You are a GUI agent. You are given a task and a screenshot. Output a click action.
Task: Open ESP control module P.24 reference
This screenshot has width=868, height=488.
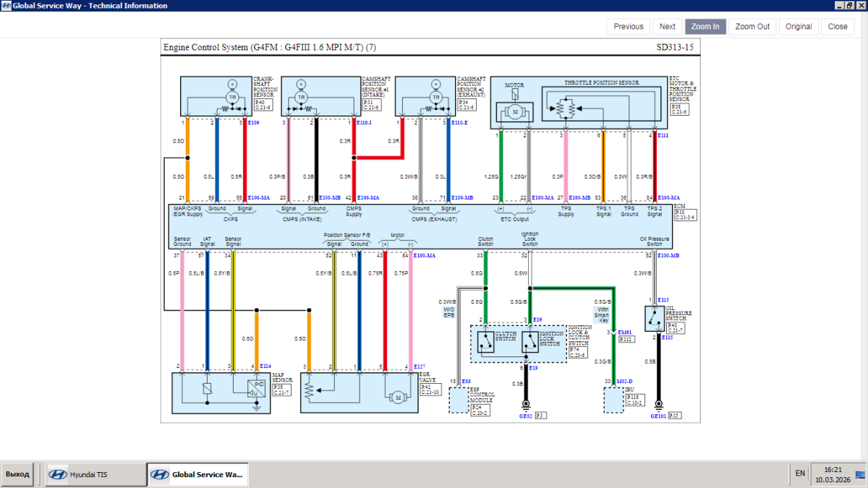point(480,411)
